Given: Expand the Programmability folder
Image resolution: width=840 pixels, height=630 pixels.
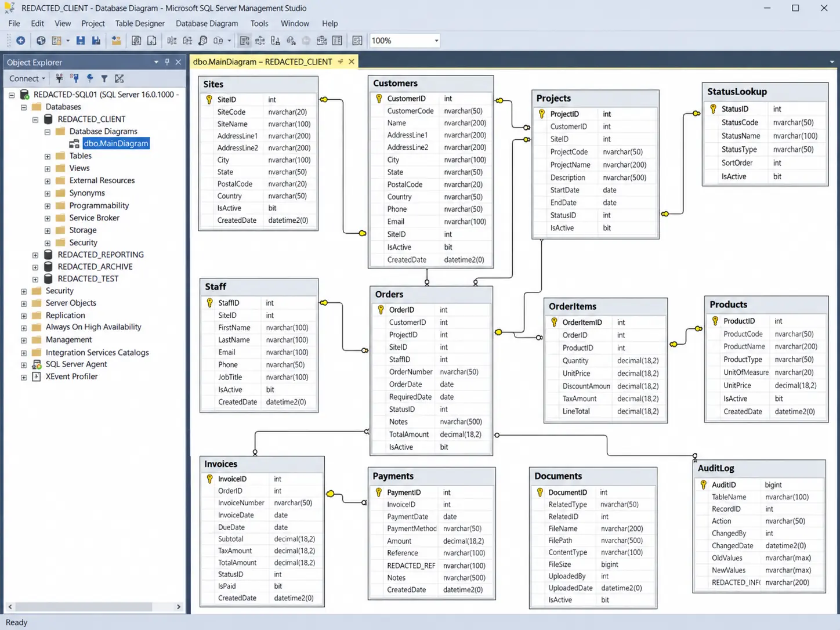Looking at the screenshot, I should click(x=48, y=206).
